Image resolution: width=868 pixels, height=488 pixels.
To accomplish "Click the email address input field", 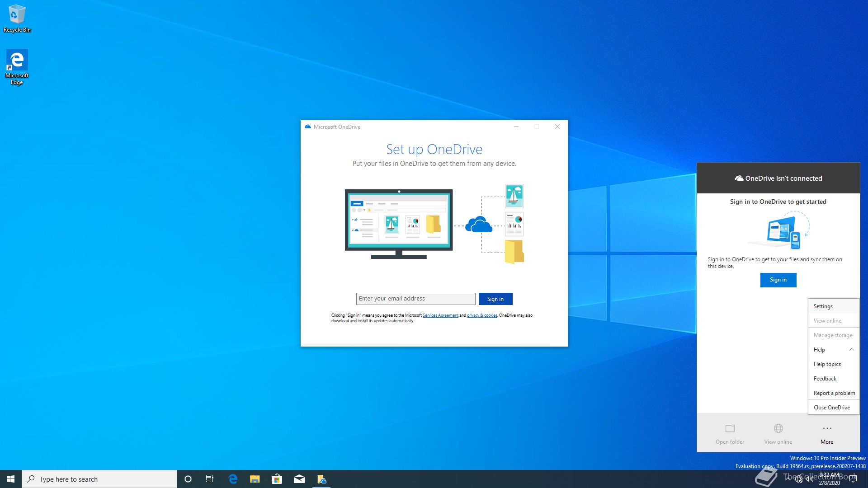I will [415, 299].
